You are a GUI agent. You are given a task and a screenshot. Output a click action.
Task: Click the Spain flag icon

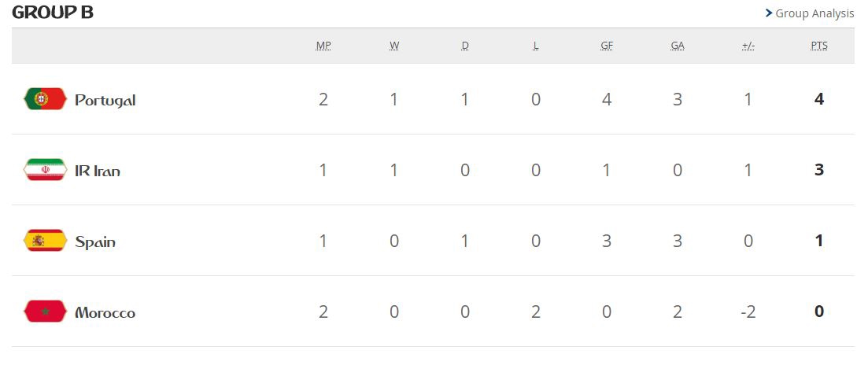(x=45, y=241)
